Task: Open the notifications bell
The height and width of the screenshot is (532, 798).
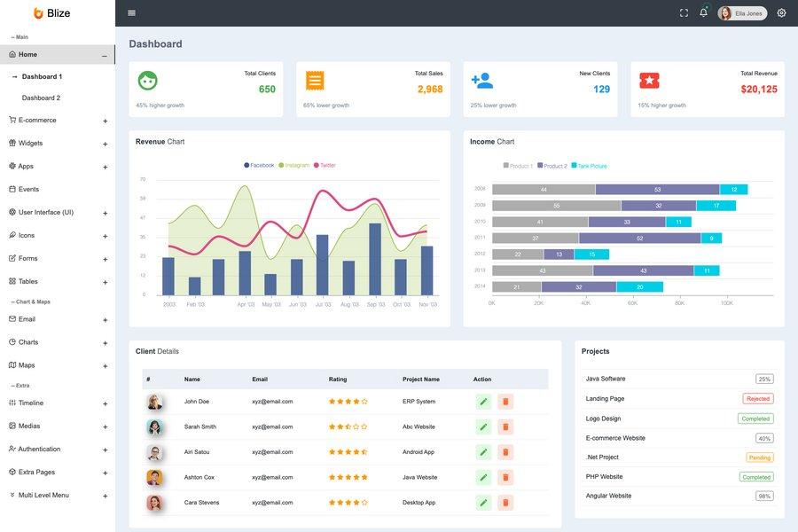Action: click(701, 12)
